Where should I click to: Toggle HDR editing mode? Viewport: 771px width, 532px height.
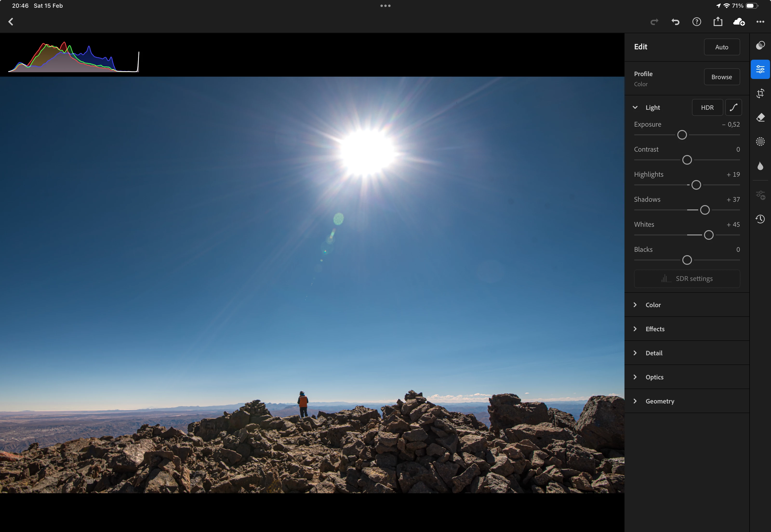tap(707, 107)
